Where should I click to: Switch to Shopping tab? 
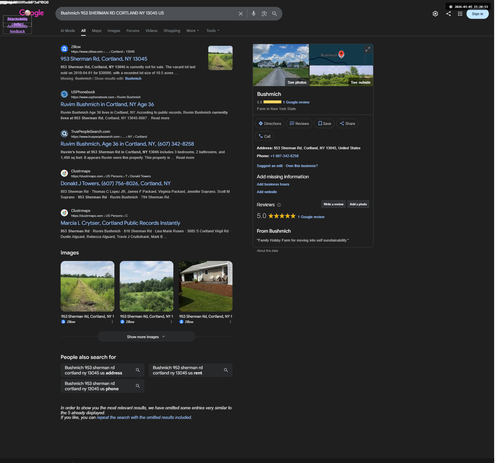(172, 31)
